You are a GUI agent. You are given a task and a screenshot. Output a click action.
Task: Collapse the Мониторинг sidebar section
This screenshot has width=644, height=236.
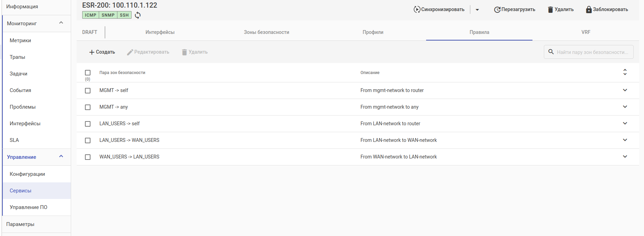(61, 23)
